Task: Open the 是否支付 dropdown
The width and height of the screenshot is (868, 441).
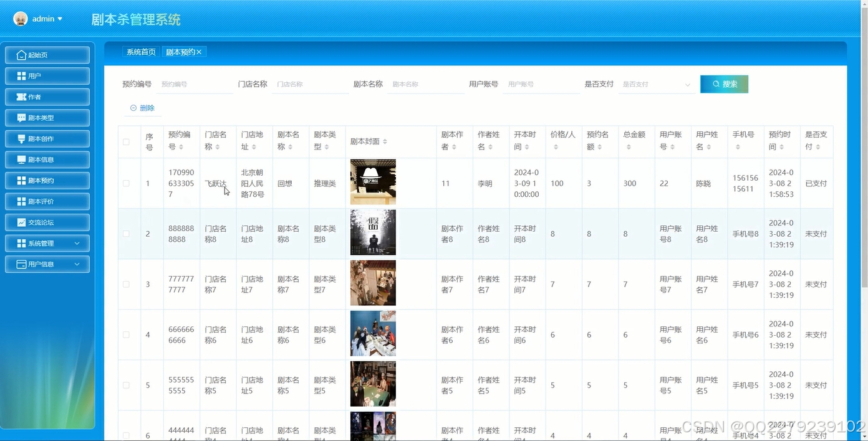Action: click(655, 83)
